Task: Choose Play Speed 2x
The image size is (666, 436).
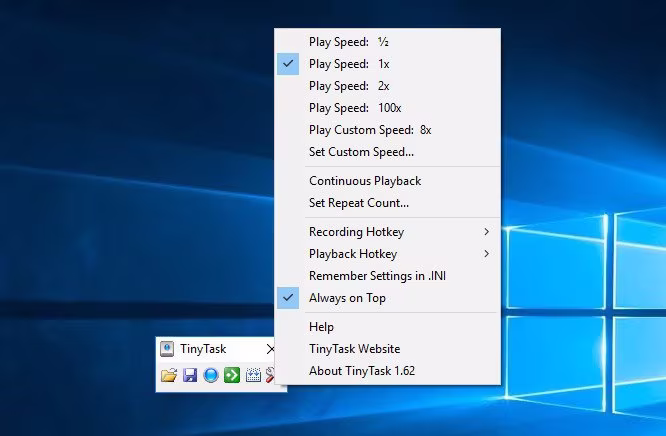Action: tap(387, 86)
